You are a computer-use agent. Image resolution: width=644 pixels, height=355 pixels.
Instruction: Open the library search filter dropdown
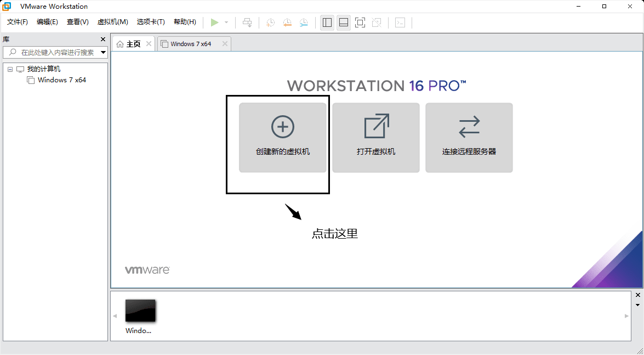tap(104, 52)
